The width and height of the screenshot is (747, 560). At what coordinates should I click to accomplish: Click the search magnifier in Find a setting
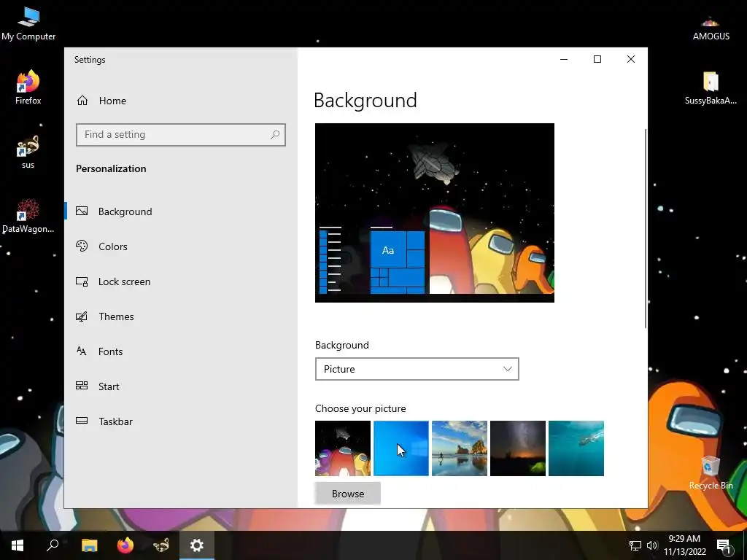tap(275, 135)
